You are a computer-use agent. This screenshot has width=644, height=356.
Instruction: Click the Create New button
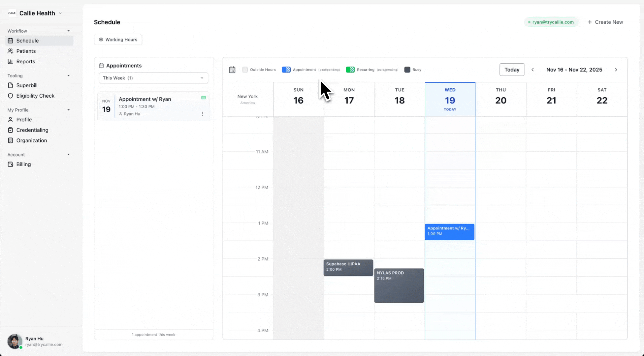tap(605, 22)
